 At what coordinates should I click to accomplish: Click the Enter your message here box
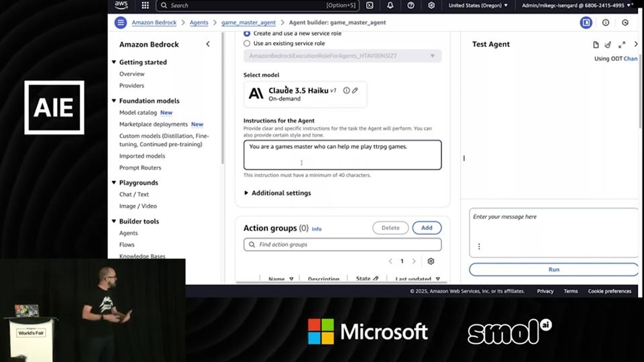point(553,233)
